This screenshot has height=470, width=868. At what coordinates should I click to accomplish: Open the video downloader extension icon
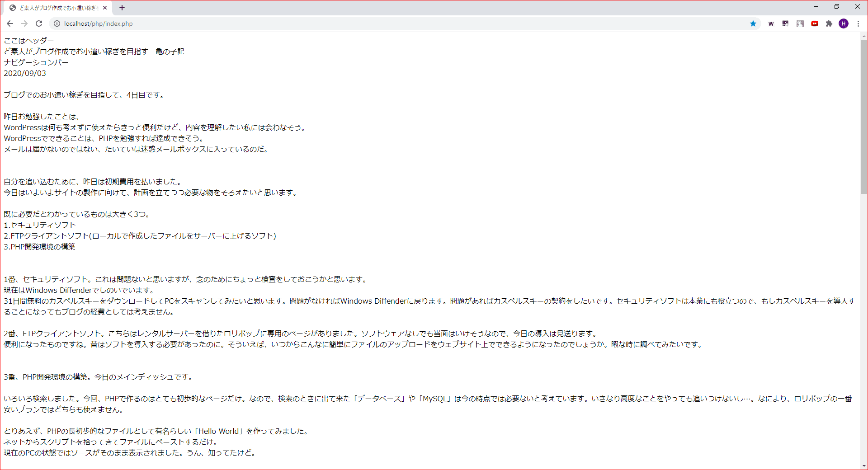(785, 23)
